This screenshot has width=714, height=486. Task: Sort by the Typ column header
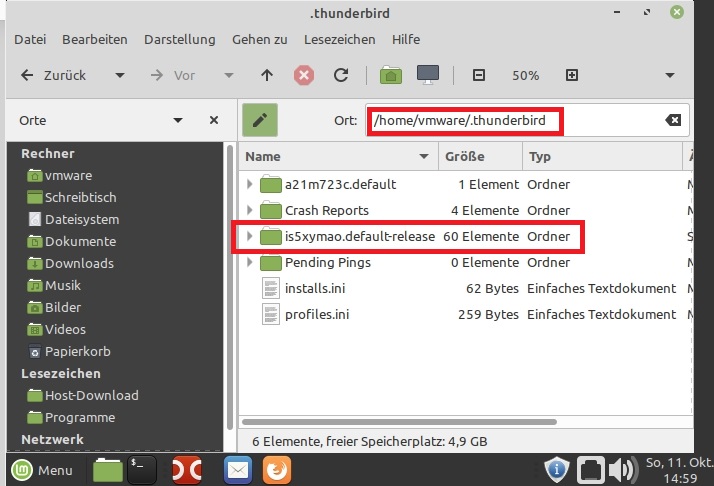602,157
